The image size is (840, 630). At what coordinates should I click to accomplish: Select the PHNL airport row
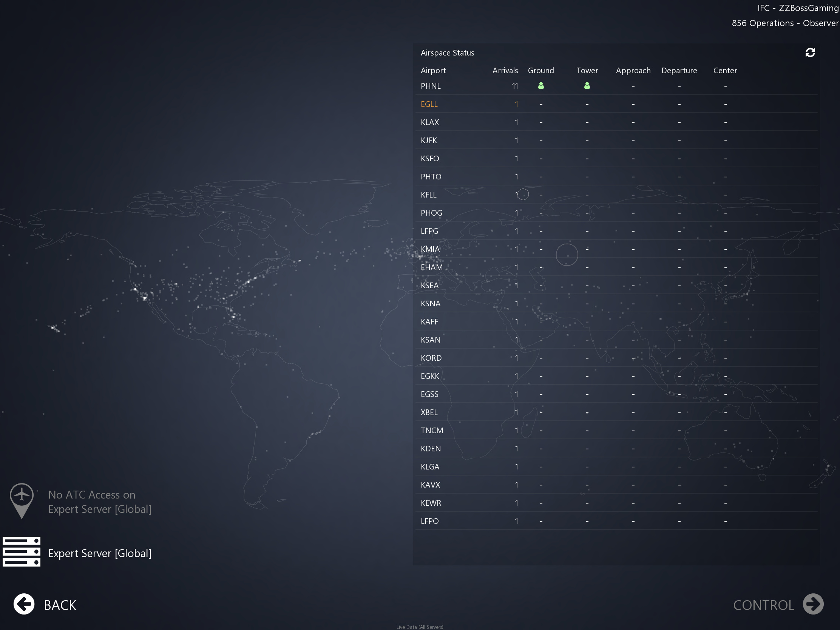pyautogui.click(x=431, y=86)
